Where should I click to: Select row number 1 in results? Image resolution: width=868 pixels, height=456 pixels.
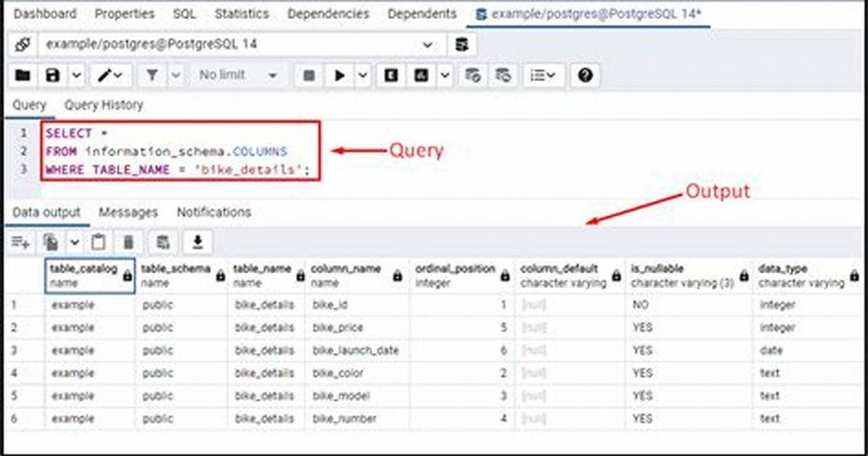[14, 305]
